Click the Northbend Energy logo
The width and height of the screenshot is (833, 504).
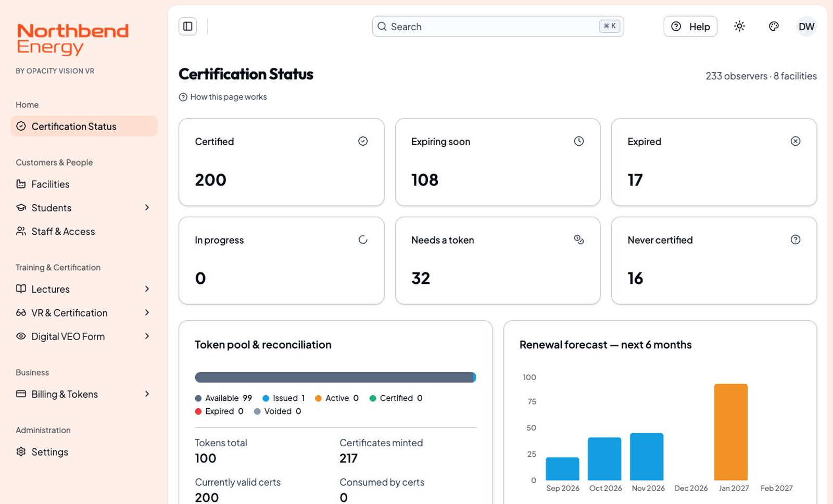click(x=72, y=39)
